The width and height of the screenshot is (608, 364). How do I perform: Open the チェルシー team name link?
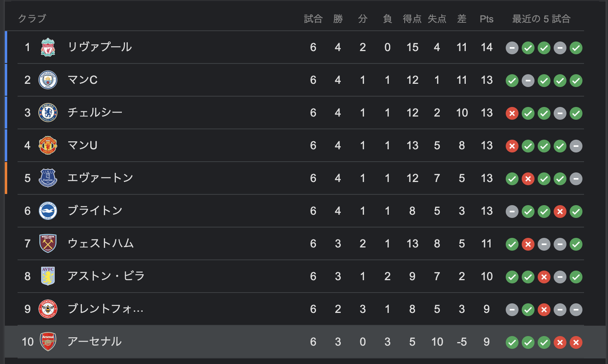[95, 113]
